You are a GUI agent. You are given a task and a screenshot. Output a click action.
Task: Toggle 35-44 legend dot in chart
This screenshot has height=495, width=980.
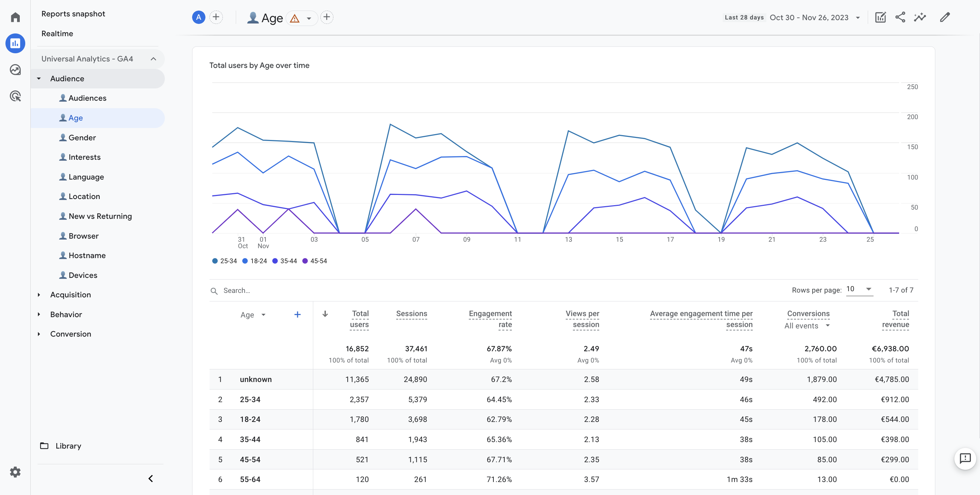[275, 261]
